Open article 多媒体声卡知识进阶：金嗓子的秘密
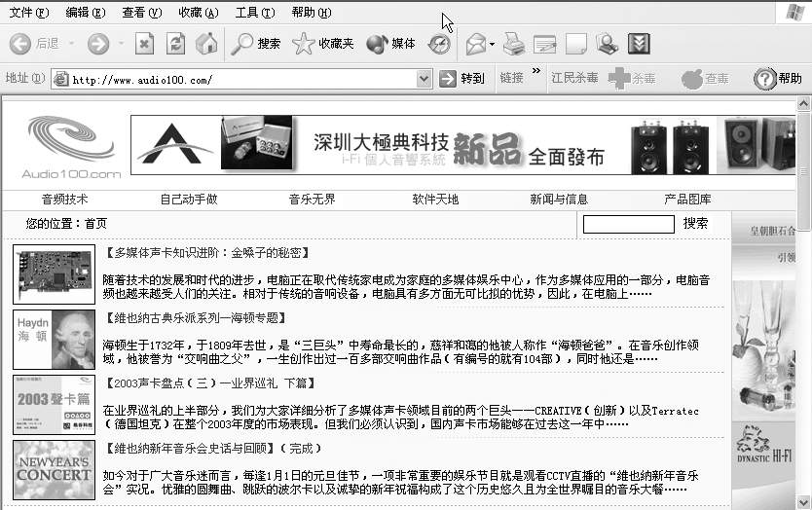Viewport: 812px width, 510px height. pyautogui.click(x=207, y=253)
